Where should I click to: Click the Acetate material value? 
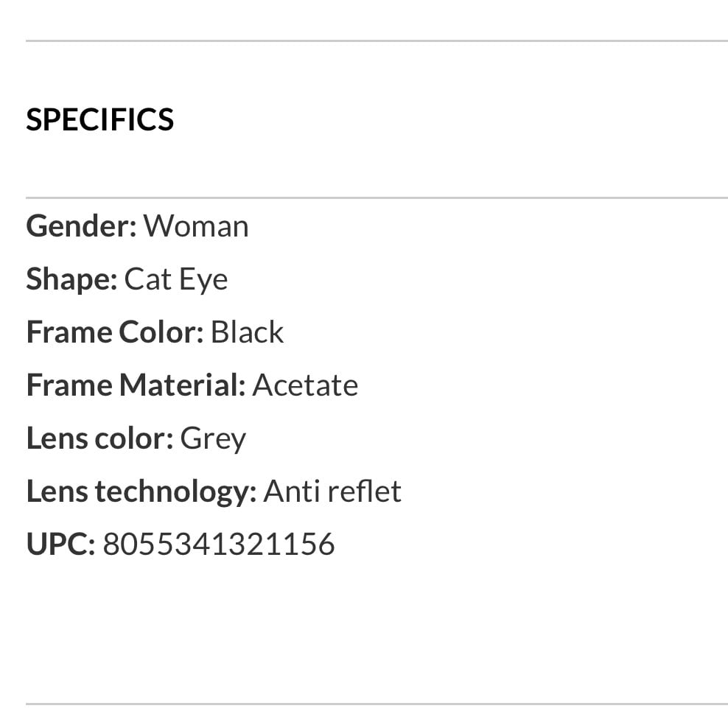pos(305,385)
